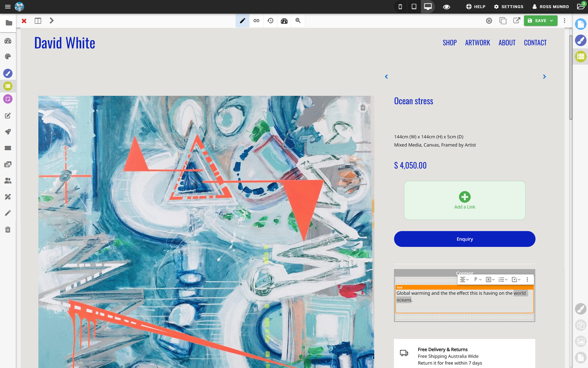Screen dimensions: 588x368
Task: Select the Brush design tool in the sidebar
Action: coord(8,73)
